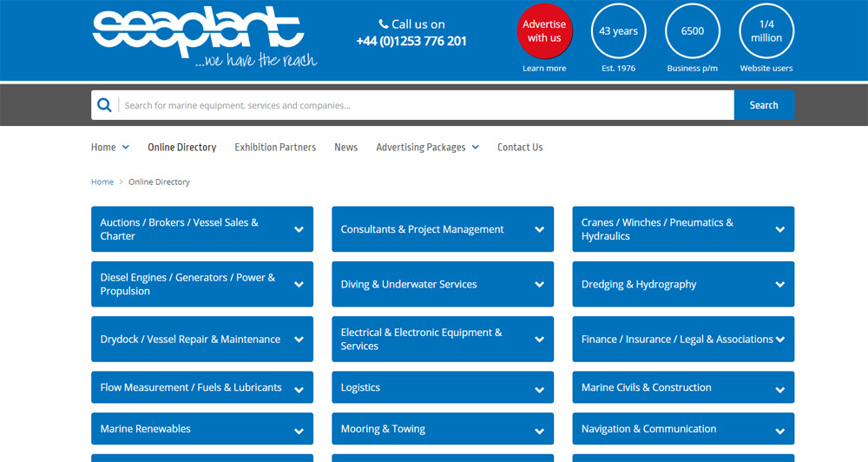The image size is (868, 462).
Task: Click the Business p/m caption
Action: [693, 68]
